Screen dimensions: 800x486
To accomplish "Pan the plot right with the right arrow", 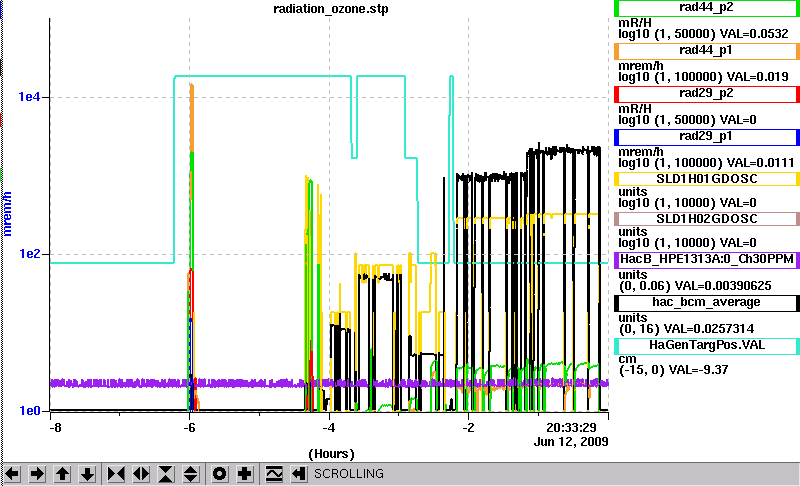I will (37, 474).
